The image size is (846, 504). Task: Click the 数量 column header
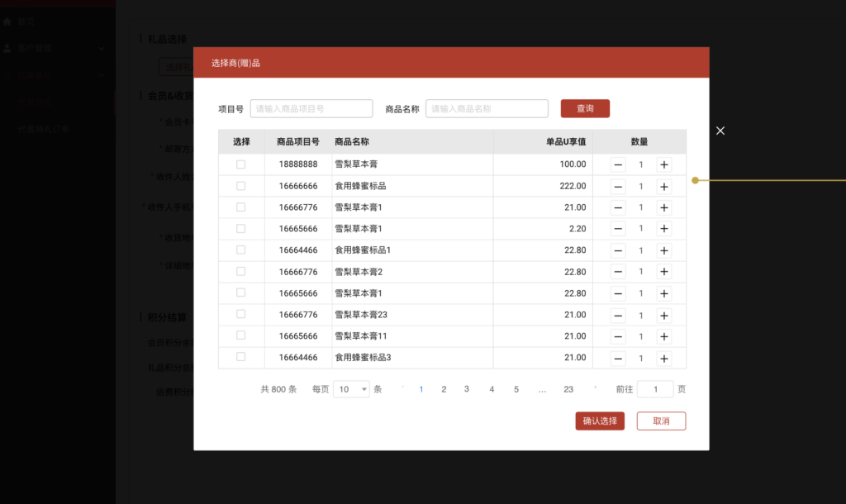639,142
